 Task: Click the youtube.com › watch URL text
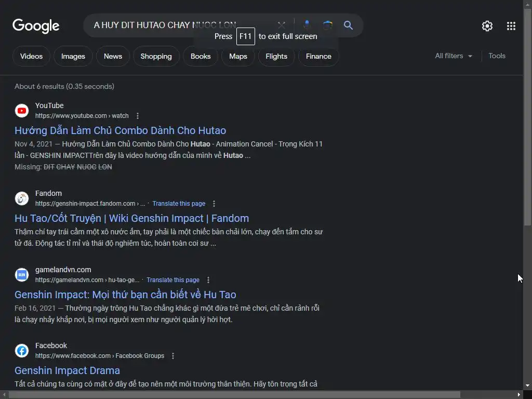click(x=82, y=116)
